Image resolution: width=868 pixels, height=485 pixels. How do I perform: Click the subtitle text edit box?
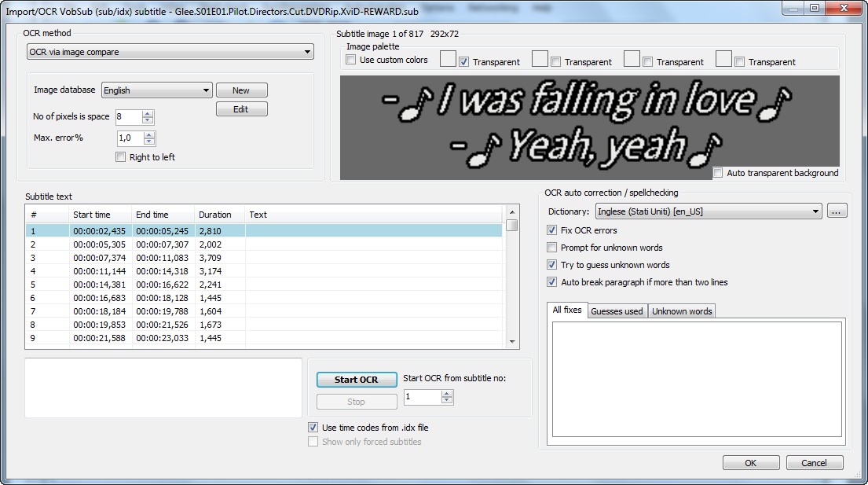pos(163,388)
